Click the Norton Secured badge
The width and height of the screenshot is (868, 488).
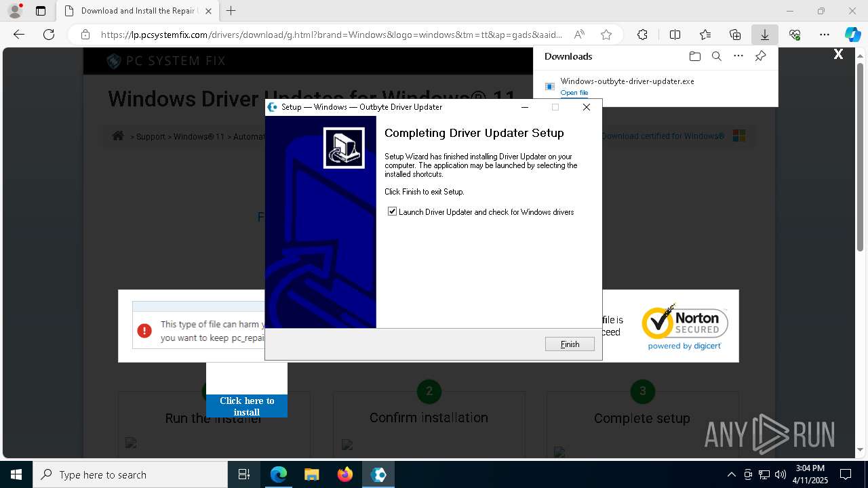[x=685, y=327]
